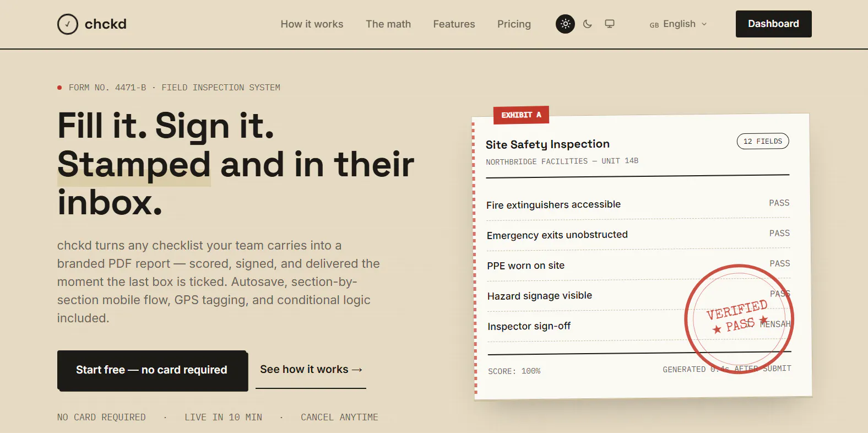
Task: Follow See how it works link
Action: pyautogui.click(x=311, y=370)
